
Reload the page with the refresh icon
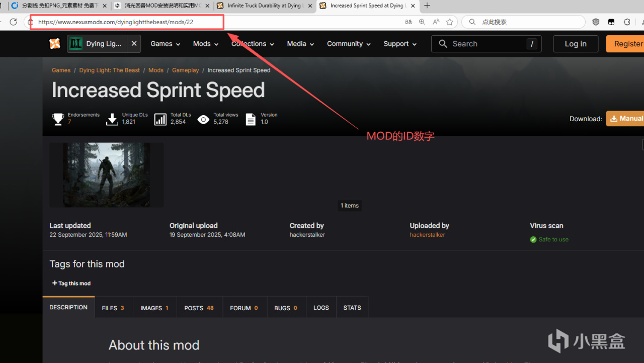click(14, 22)
